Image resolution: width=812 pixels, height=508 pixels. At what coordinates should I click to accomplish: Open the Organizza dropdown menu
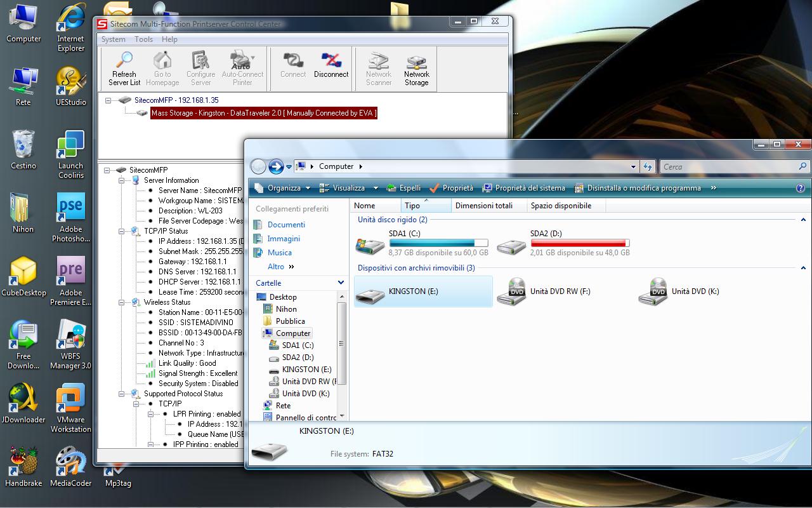point(282,188)
